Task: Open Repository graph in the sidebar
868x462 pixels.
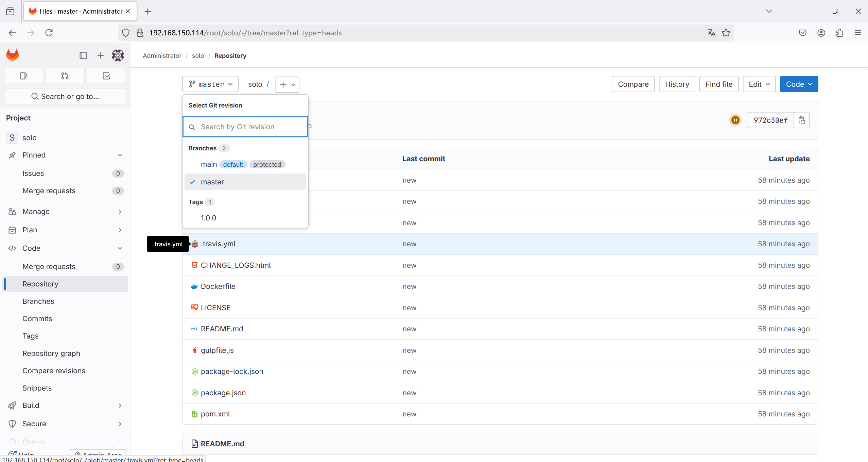Action: pos(65,353)
